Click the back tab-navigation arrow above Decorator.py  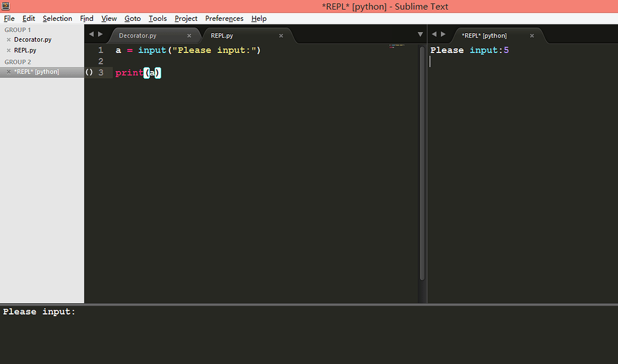click(91, 34)
